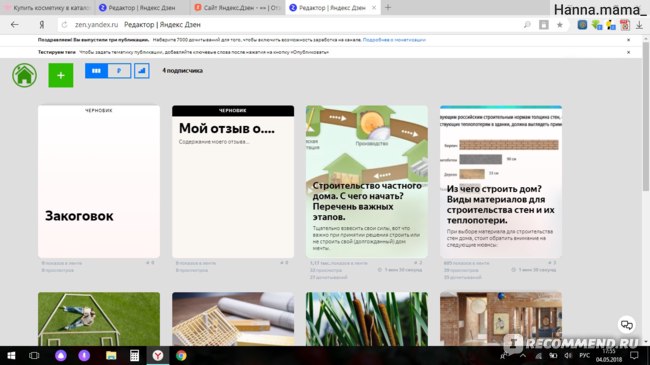Follow the monetization details link

coord(394,40)
